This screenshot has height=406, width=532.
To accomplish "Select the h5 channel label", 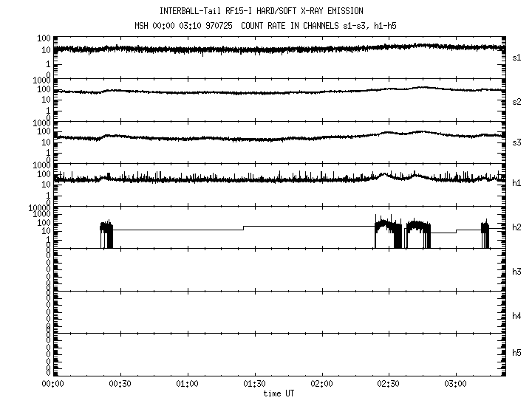I will point(516,355).
